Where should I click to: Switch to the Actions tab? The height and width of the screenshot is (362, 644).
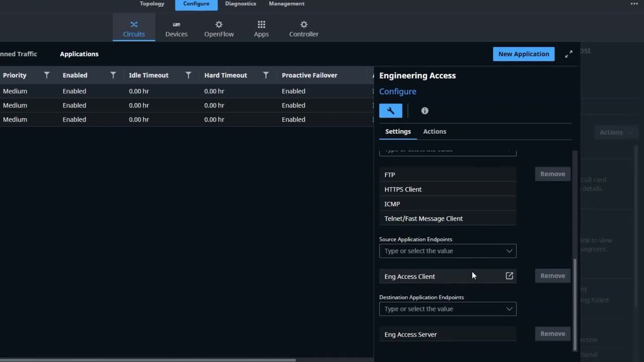(x=434, y=132)
